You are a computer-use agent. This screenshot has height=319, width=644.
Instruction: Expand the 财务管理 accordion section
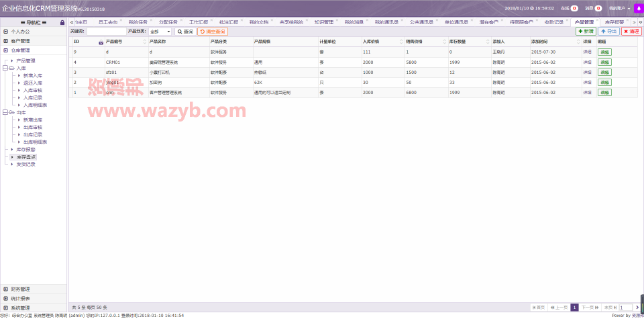pos(34,289)
